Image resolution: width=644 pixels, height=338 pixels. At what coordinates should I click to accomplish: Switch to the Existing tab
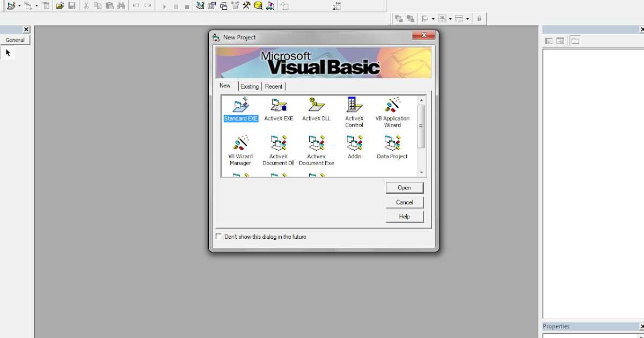[x=250, y=86]
